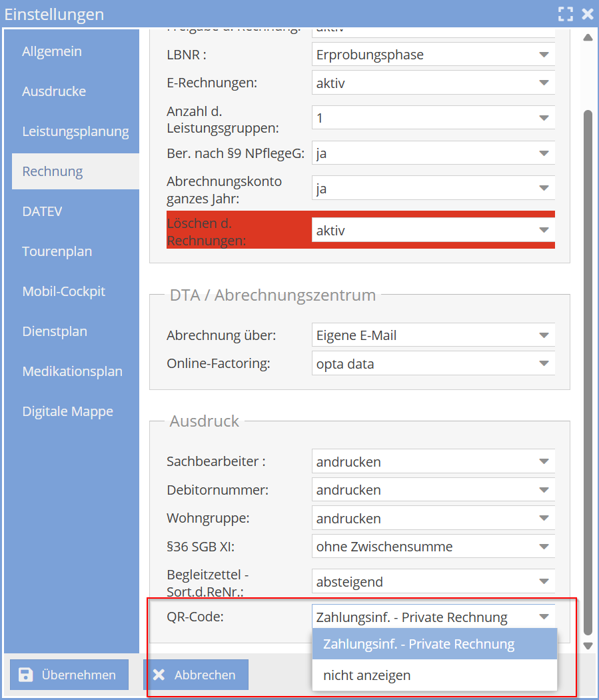Click the Abbrechen button
599x700 pixels.
[197, 675]
